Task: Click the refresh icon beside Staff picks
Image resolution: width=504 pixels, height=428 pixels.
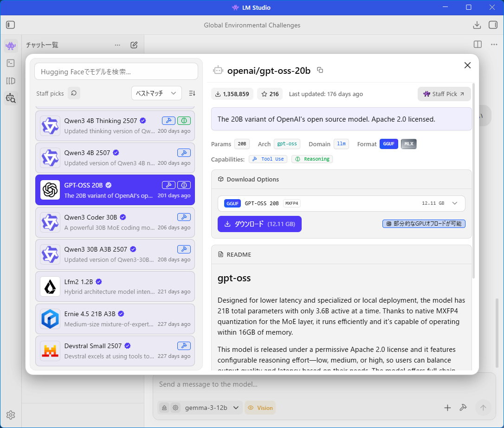Action: pos(74,93)
